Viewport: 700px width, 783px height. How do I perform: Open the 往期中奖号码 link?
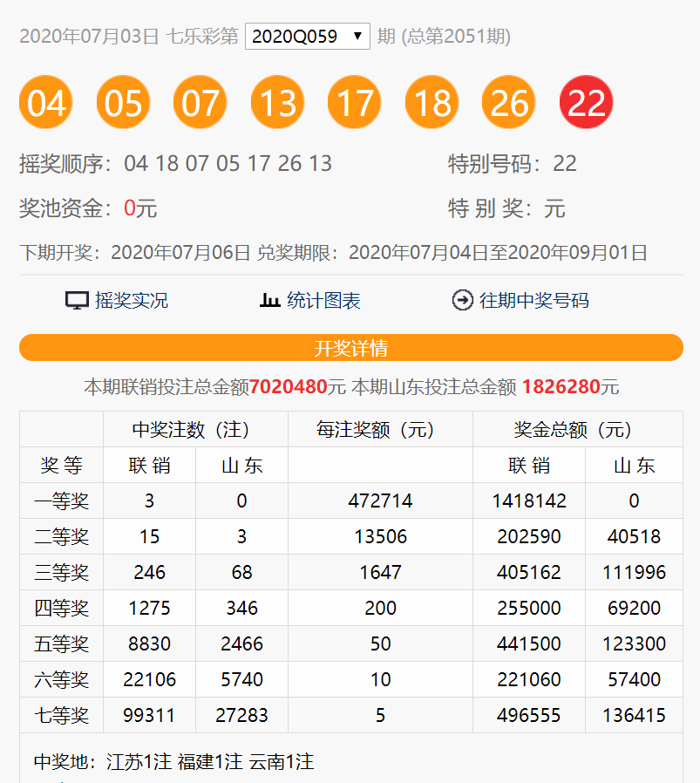534,301
